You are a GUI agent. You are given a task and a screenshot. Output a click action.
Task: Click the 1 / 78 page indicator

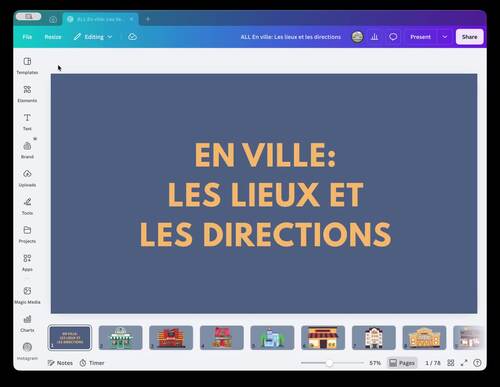pos(433,363)
